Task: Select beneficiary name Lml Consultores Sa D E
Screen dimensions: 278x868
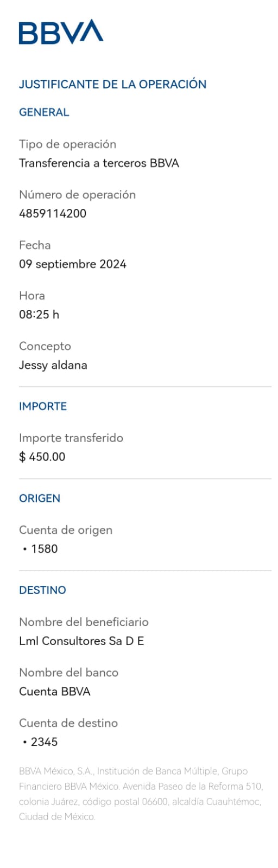Action: point(81,641)
